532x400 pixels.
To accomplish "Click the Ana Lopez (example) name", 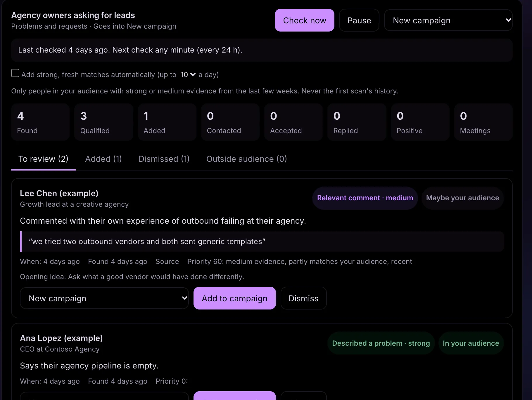I will pos(61,338).
